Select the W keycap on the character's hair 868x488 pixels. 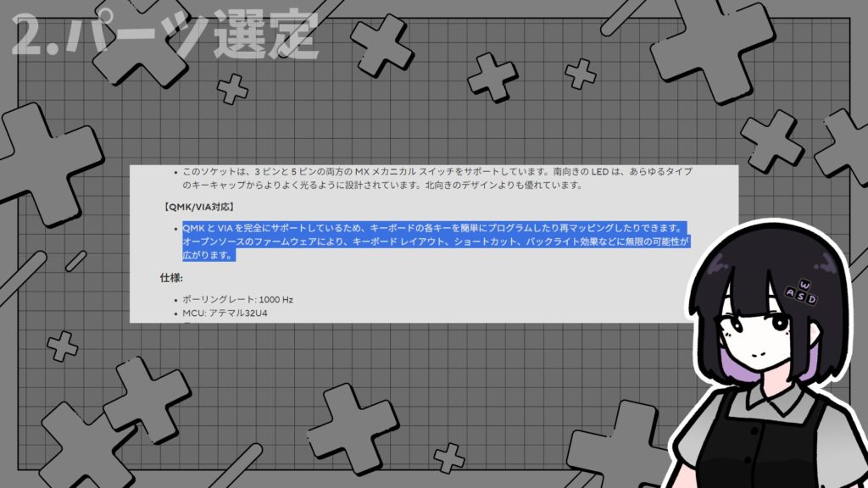click(x=805, y=283)
